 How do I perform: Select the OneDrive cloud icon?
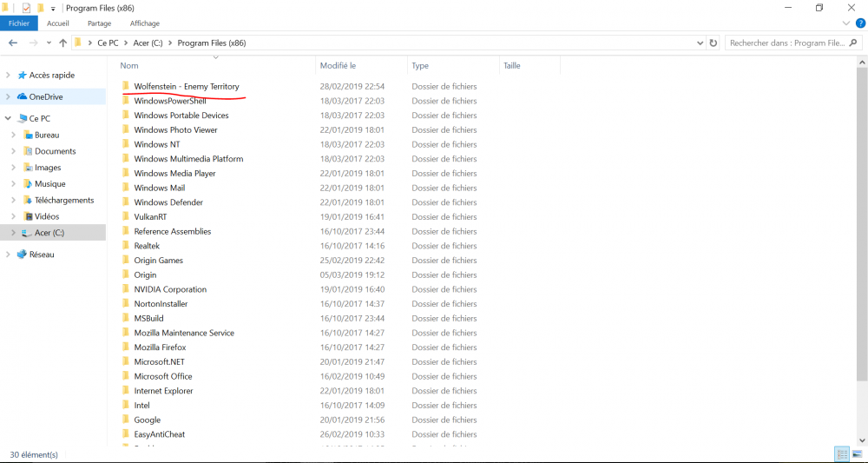(23, 96)
